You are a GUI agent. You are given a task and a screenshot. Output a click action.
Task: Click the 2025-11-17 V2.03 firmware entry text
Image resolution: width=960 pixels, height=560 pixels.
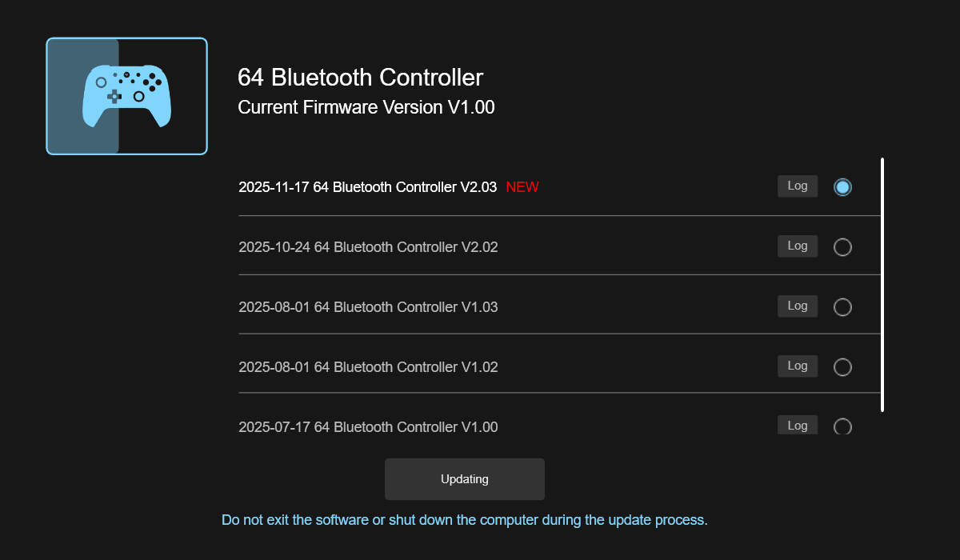point(367,187)
